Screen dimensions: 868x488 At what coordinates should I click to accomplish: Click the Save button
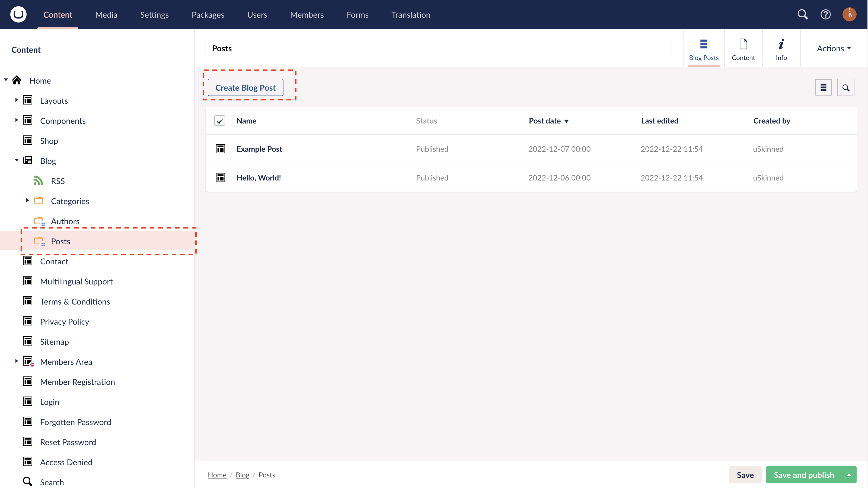(745, 475)
